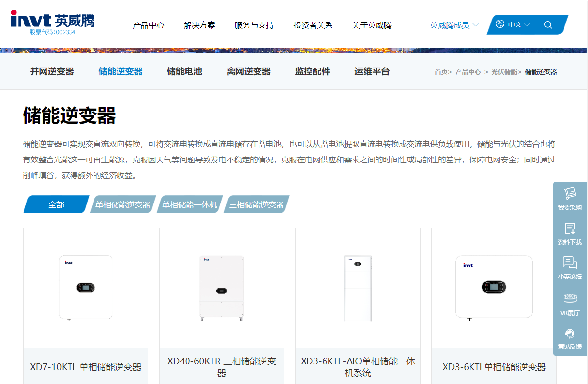
Task: Open 服务与支持 menu
Action: 254,25
